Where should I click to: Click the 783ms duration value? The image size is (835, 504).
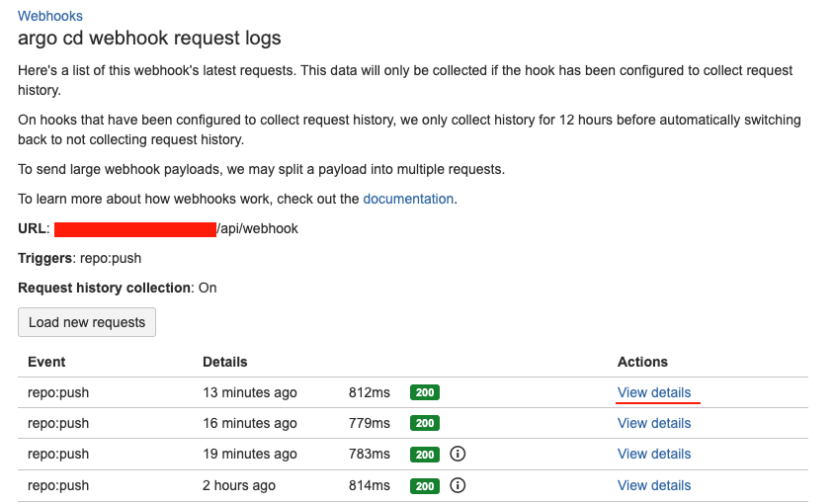tap(369, 454)
